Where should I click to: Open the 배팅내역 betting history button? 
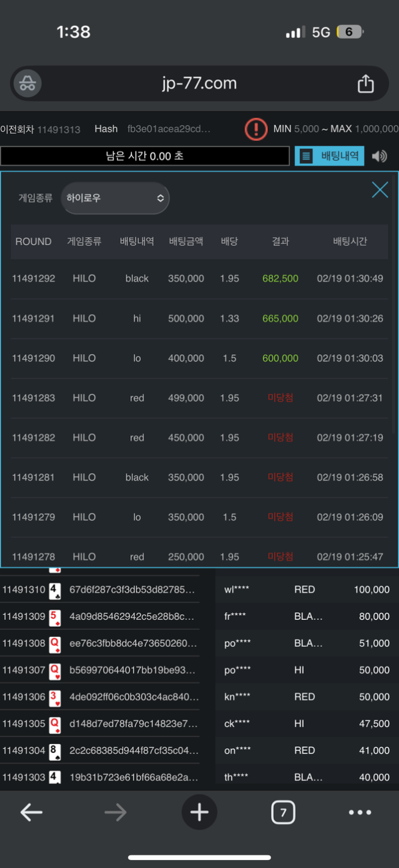click(x=330, y=156)
